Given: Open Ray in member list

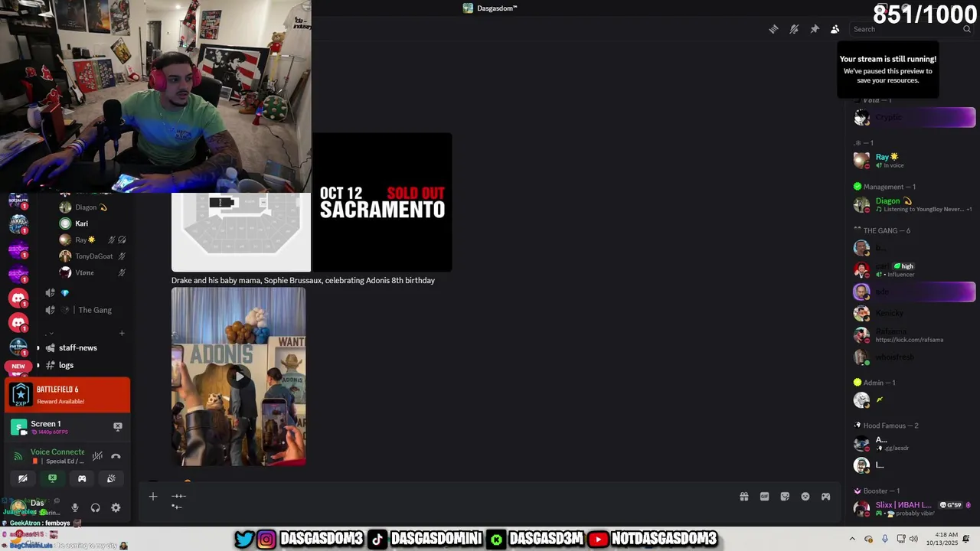Looking at the screenshot, I should (913, 161).
